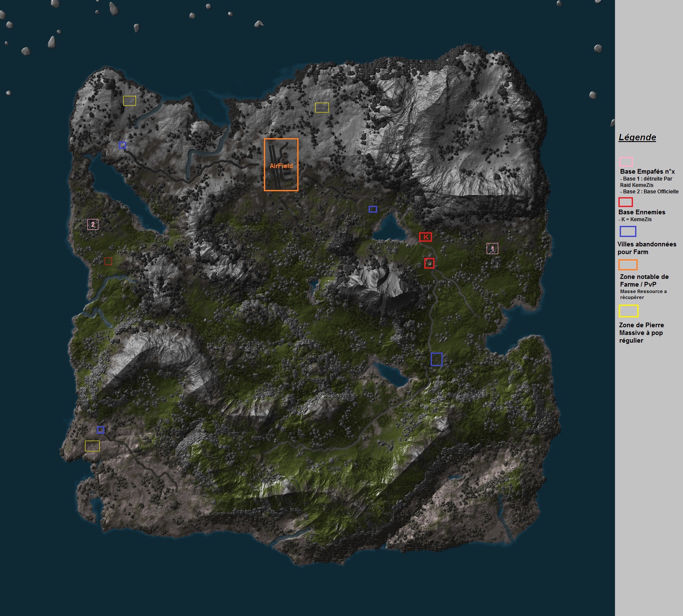Click the red enemy base marker labeled K
Image resolution: width=683 pixels, height=616 pixels.
[x=426, y=237]
